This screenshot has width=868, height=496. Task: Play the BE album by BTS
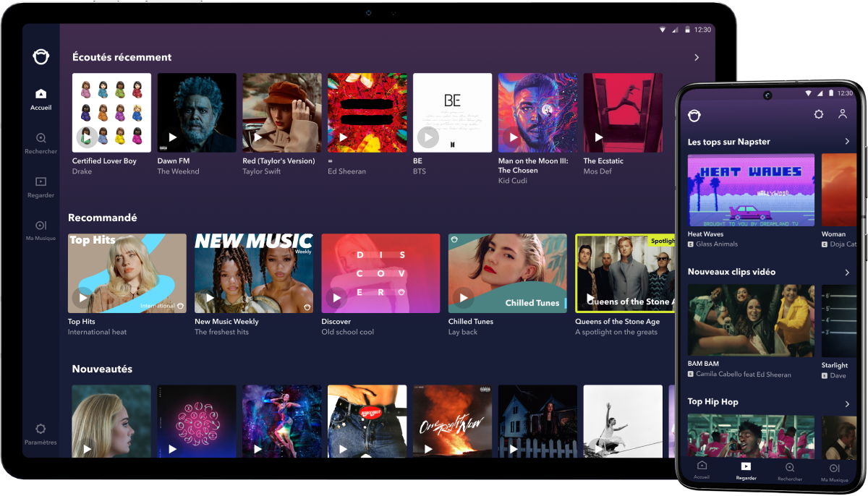pos(428,137)
